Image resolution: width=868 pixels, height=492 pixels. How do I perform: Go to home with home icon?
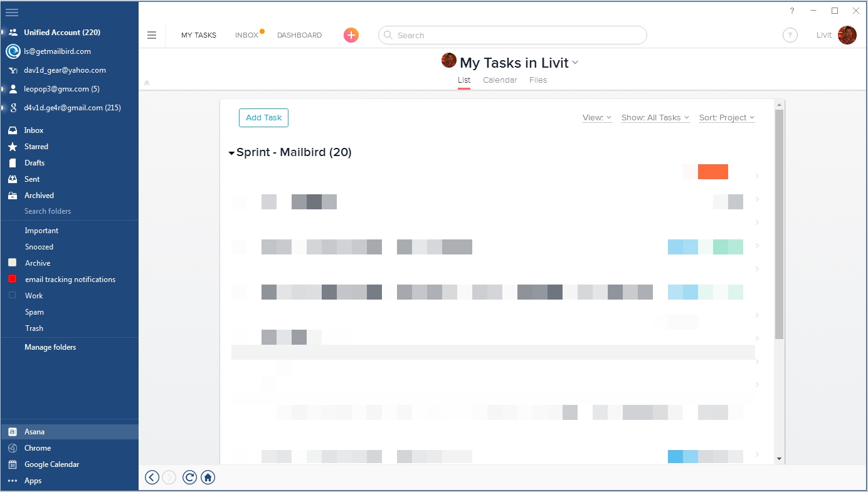(208, 478)
